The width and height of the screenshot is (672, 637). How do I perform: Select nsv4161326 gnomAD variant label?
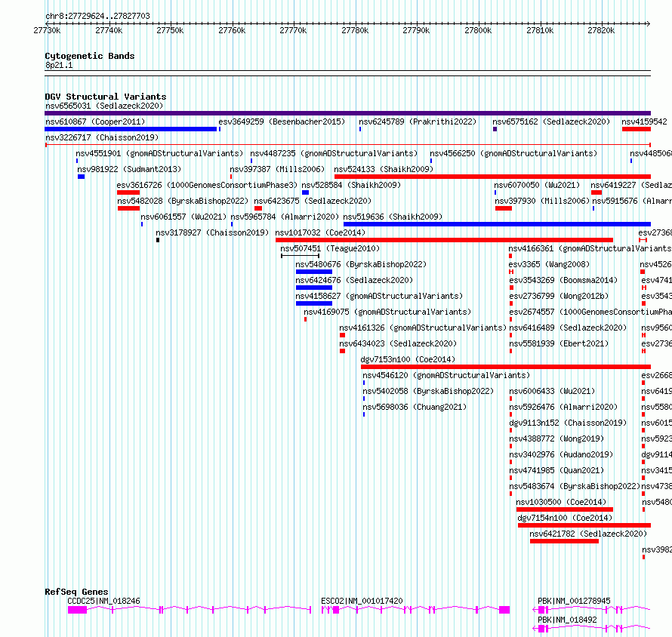(x=423, y=328)
